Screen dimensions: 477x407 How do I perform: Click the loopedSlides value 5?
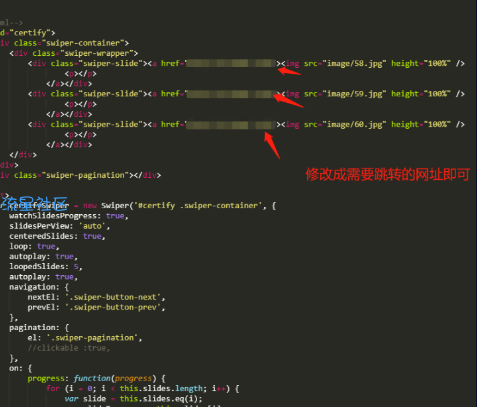tap(76, 267)
